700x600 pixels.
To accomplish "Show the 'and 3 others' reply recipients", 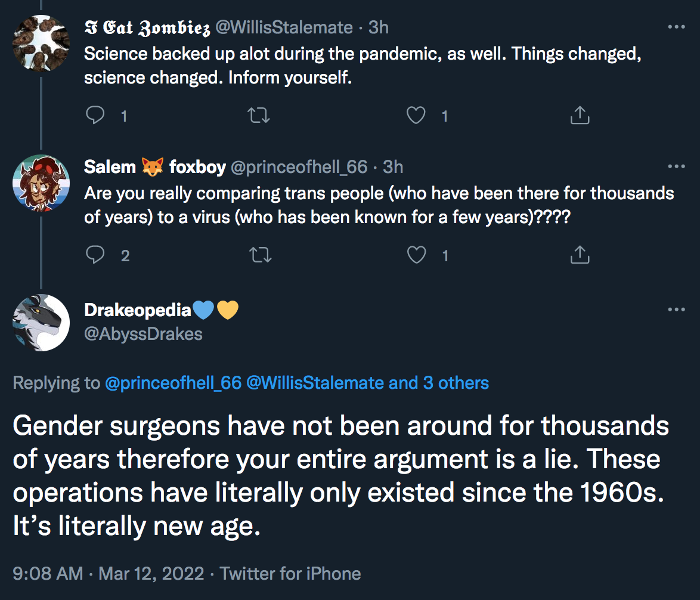I will pos(439,383).
